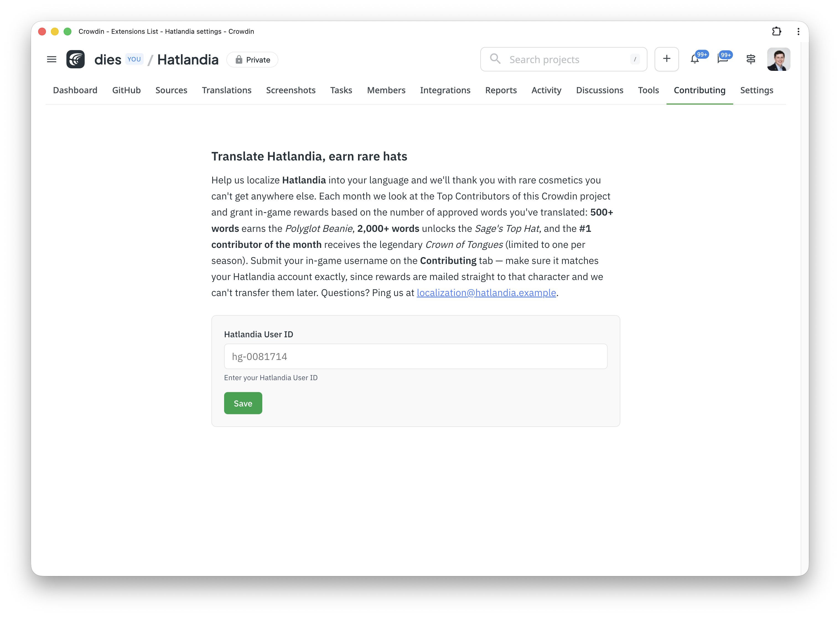Open the project Settings tab
840x617 pixels.
[757, 90]
